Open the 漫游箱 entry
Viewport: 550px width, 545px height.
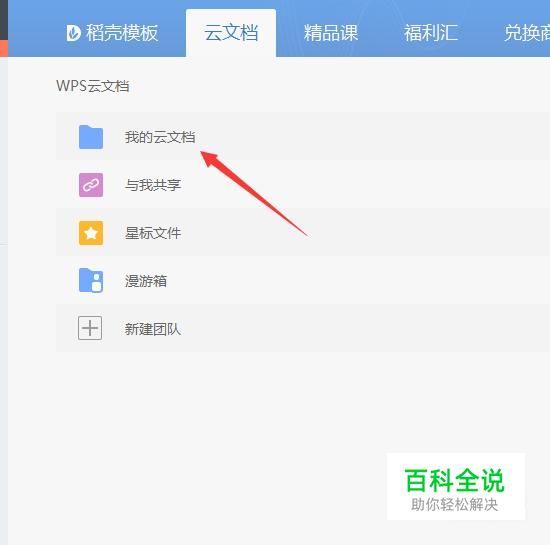(x=303, y=281)
